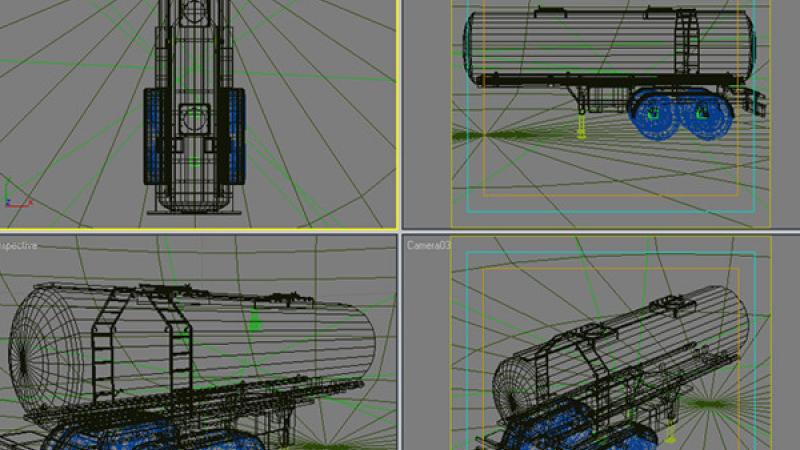Screen dimensions: 800x450
Task: Click the XYZ axis gizmo in front viewport
Action: [17, 194]
